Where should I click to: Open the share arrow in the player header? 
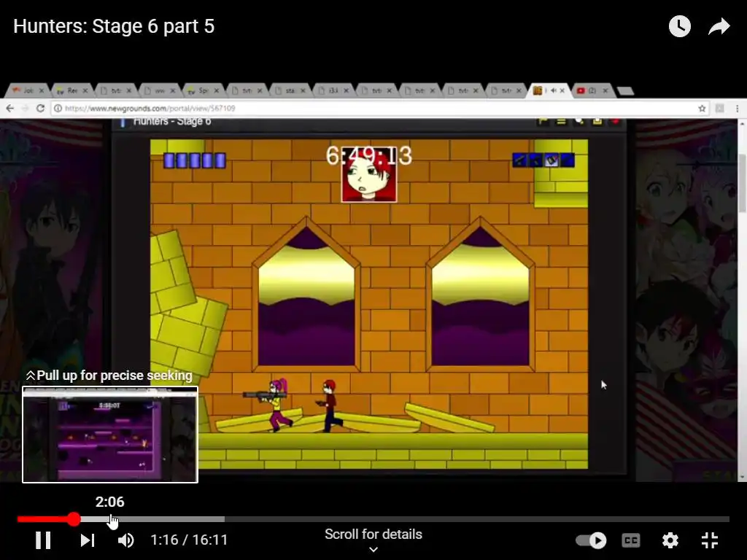(x=719, y=26)
